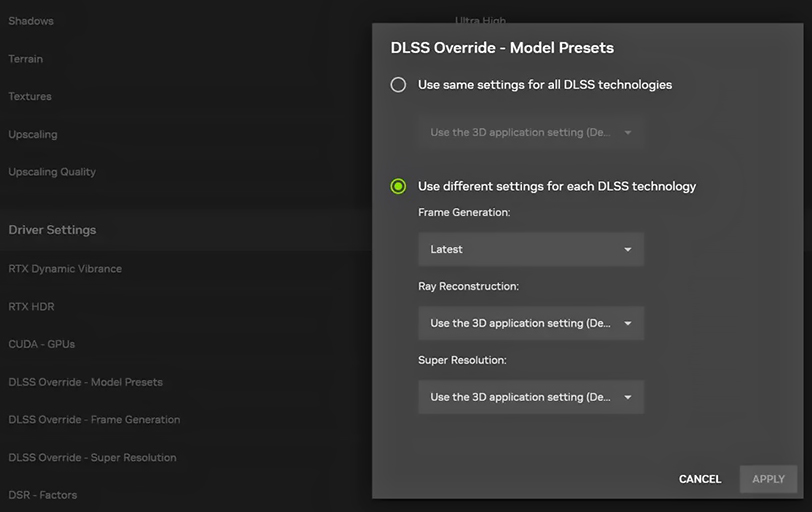Click the Super Resolution dropdown arrow

pyautogui.click(x=628, y=397)
